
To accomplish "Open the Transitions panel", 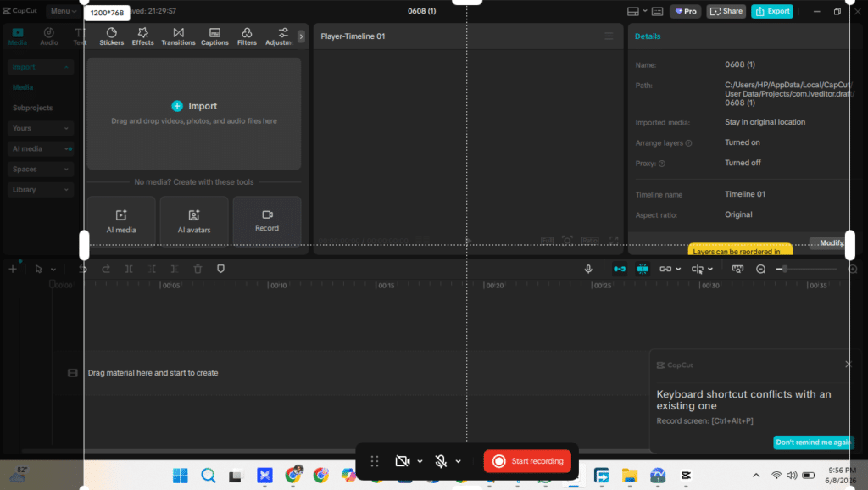I will (x=178, y=36).
